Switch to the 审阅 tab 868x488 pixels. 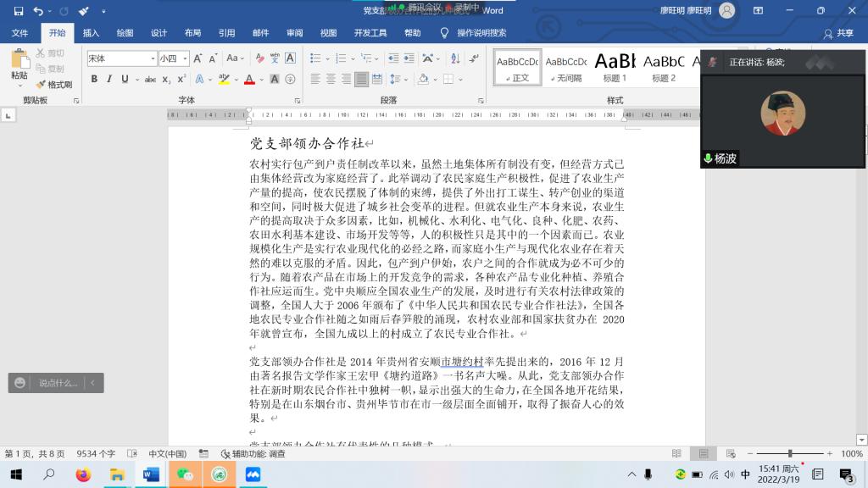click(294, 33)
